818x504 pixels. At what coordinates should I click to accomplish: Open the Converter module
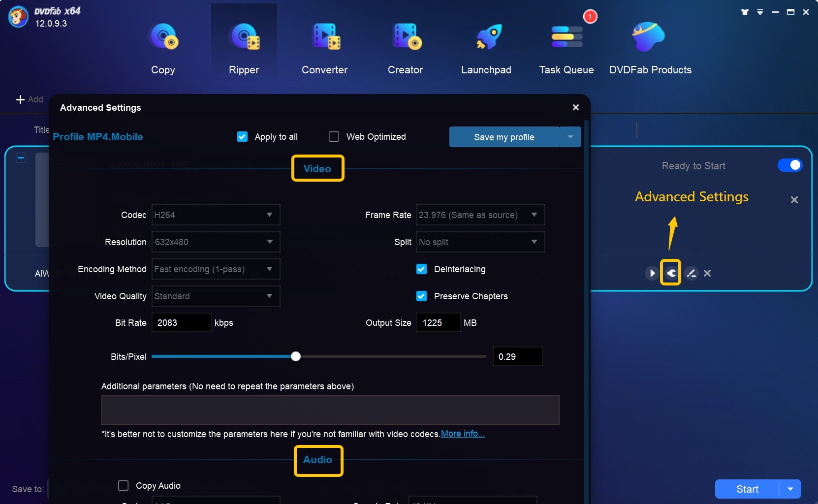[324, 48]
